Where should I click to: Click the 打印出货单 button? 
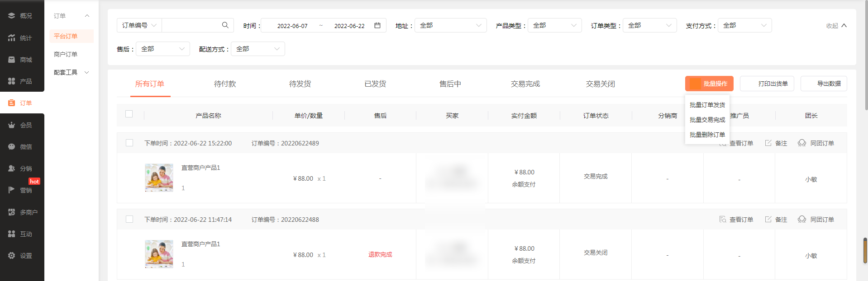pyautogui.click(x=767, y=84)
